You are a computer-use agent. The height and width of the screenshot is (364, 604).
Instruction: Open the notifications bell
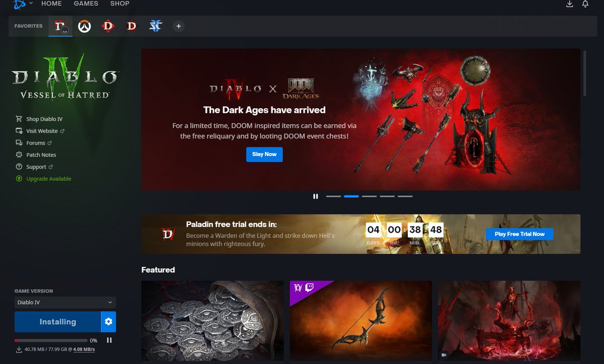[x=585, y=4]
